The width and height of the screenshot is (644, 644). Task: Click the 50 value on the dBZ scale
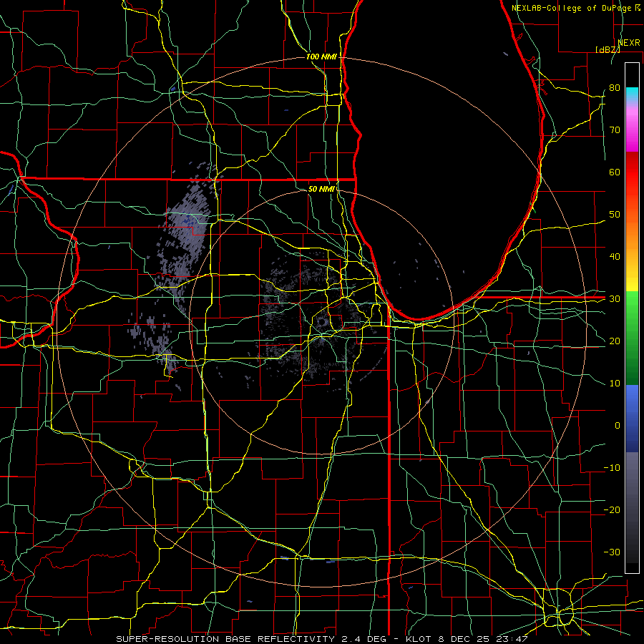pyautogui.click(x=615, y=215)
